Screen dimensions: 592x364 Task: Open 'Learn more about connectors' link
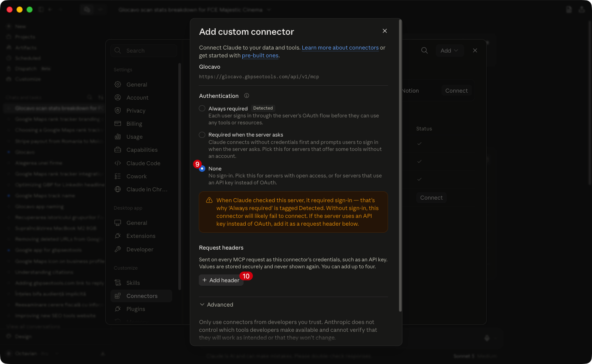click(x=340, y=47)
